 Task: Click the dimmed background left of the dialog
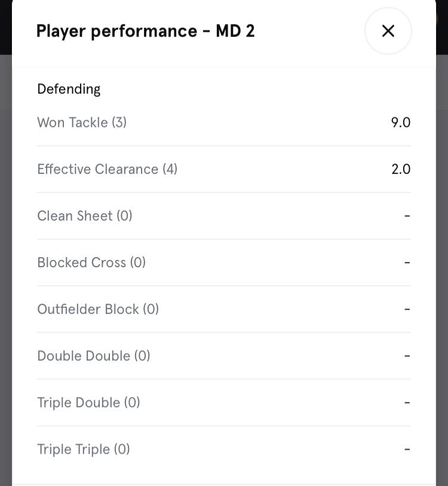click(x=5, y=269)
